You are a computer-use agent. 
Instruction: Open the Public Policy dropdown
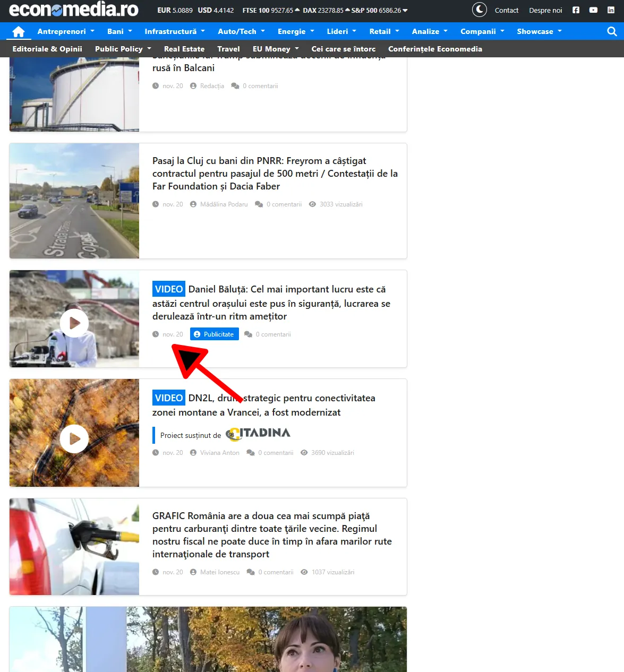coord(123,49)
